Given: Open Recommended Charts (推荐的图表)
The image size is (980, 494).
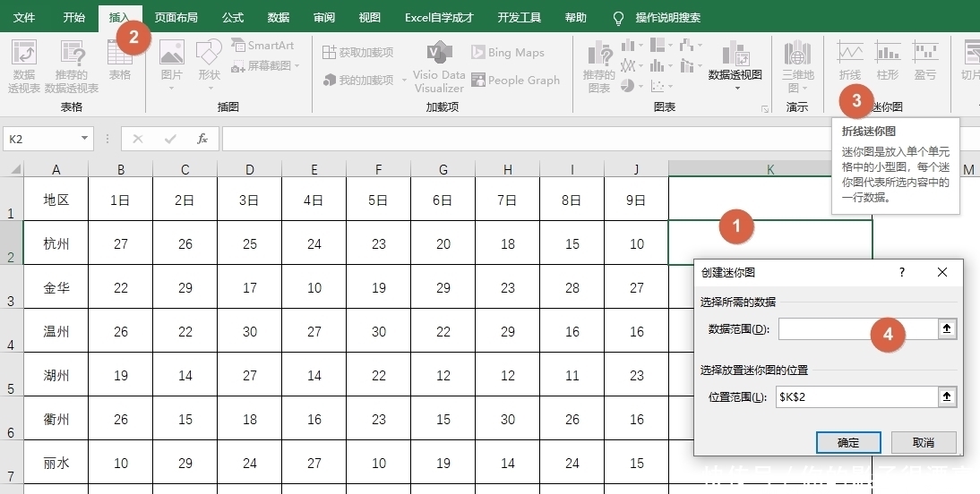Looking at the screenshot, I should point(598,66).
